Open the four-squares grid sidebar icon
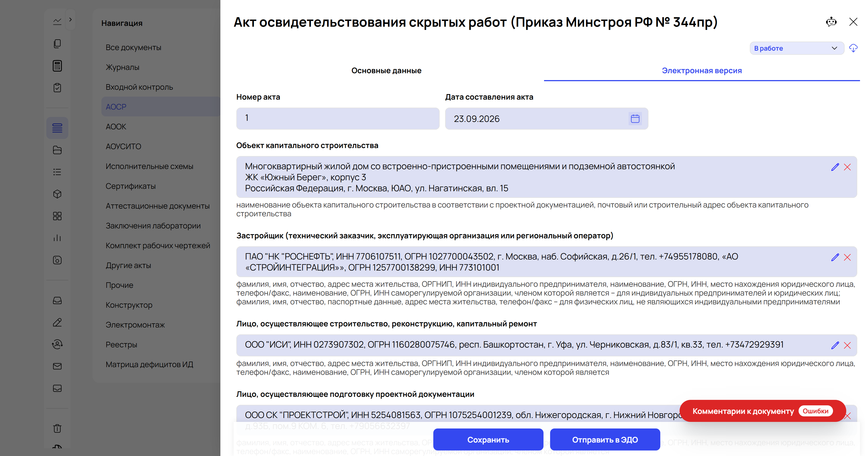The height and width of the screenshot is (456, 868). click(x=57, y=216)
